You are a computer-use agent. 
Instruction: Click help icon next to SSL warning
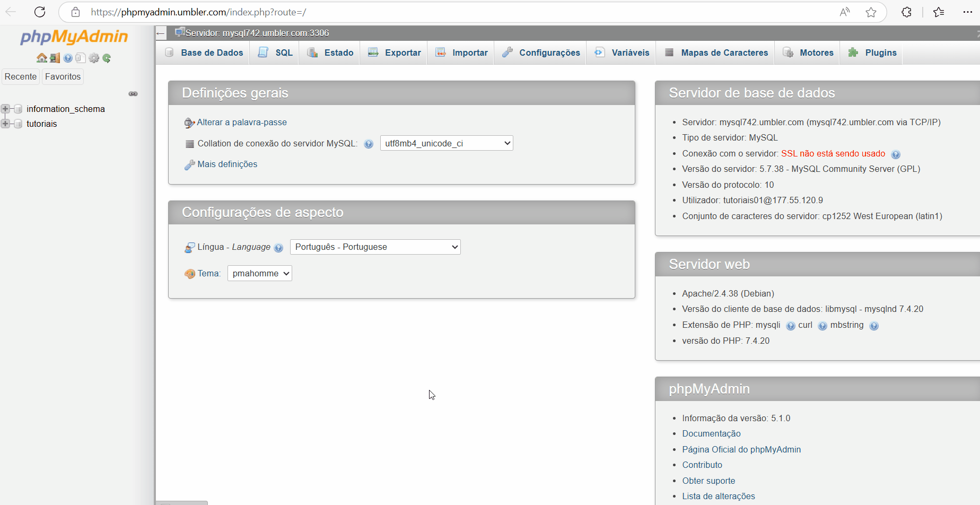click(x=896, y=154)
